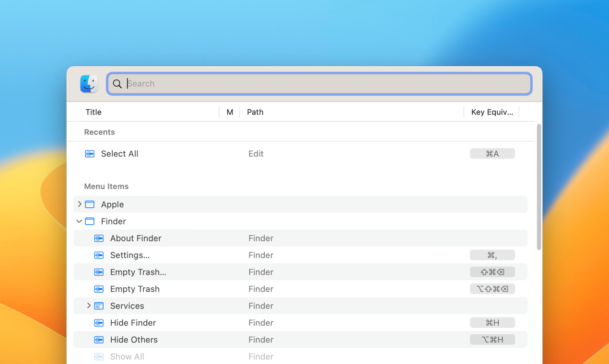
Task: Sort by the Title column header
Action: [94, 112]
